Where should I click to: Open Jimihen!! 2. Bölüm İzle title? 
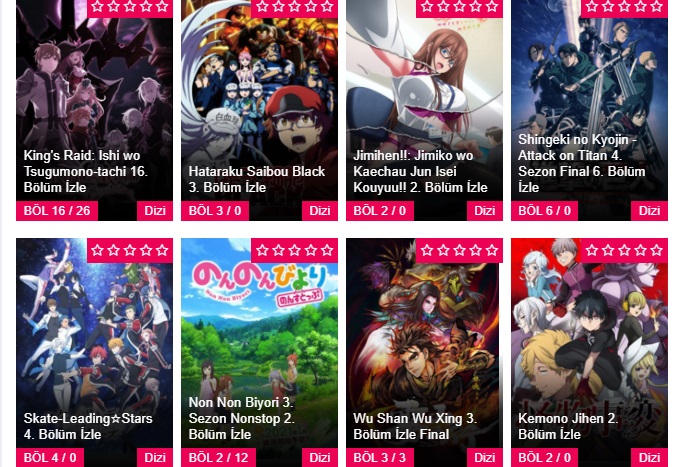420,171
